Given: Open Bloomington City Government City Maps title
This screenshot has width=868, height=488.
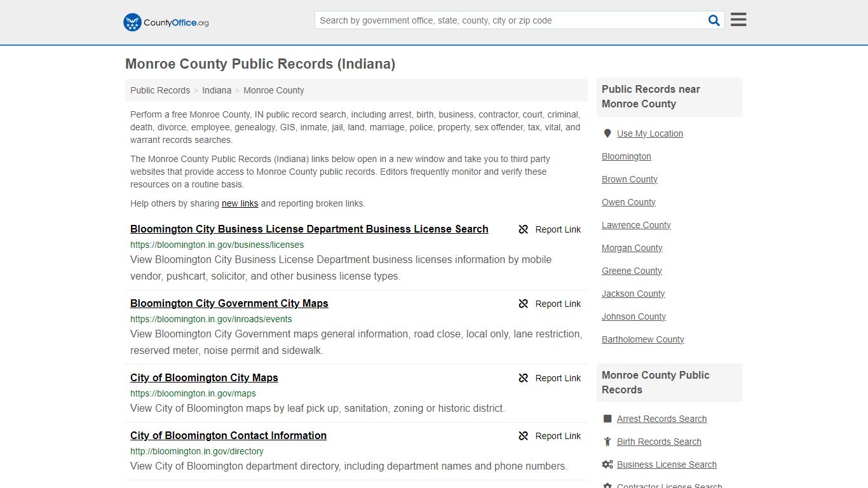Looking at the screenshot, I should [x=229, y=303].
